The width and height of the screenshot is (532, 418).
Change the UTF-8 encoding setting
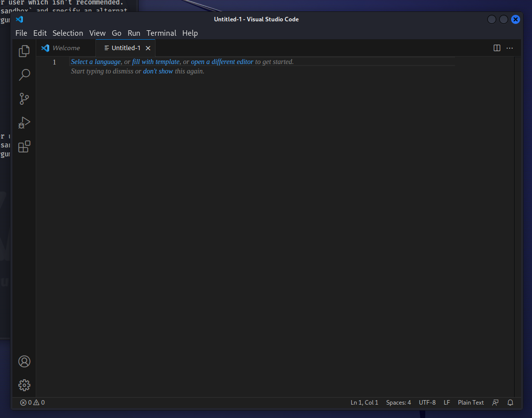click(427, 402)
